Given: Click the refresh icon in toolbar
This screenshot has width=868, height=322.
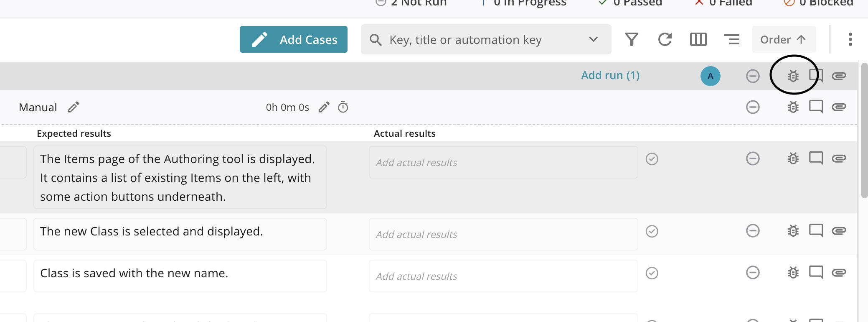Looking at the screenshot, I should (665, 40).
